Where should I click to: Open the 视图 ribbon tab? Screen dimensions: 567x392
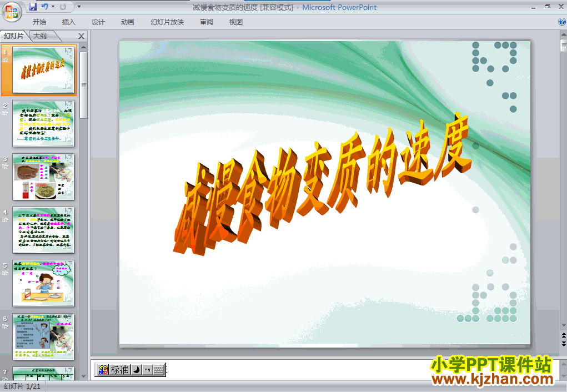pyautogui.click(x=236, y=22)
